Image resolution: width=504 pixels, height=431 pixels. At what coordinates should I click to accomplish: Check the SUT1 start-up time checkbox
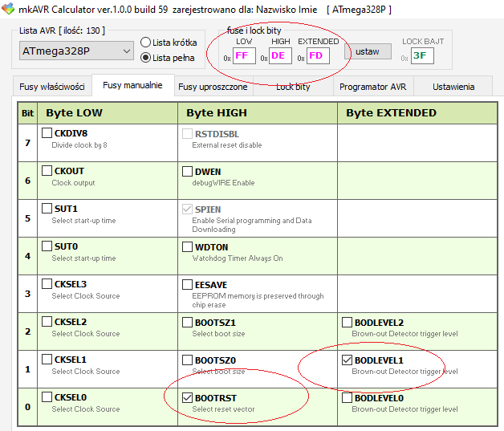(47, 208)
